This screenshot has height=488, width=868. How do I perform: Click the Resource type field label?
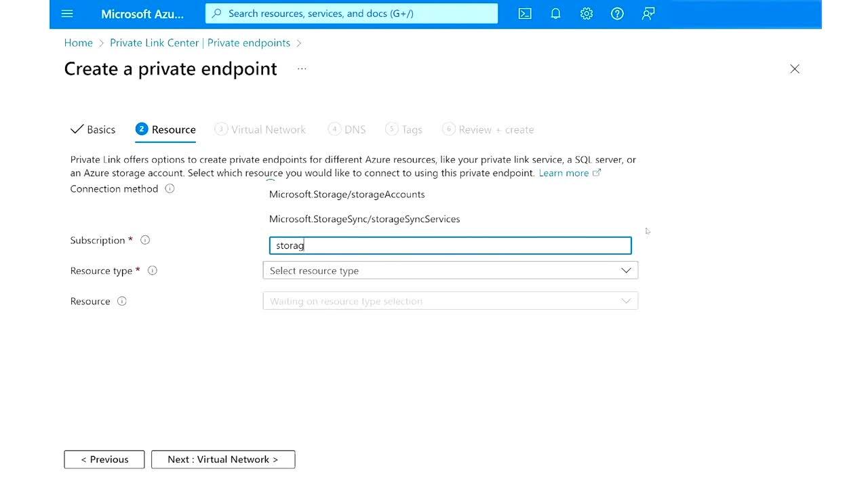point(101,270)
